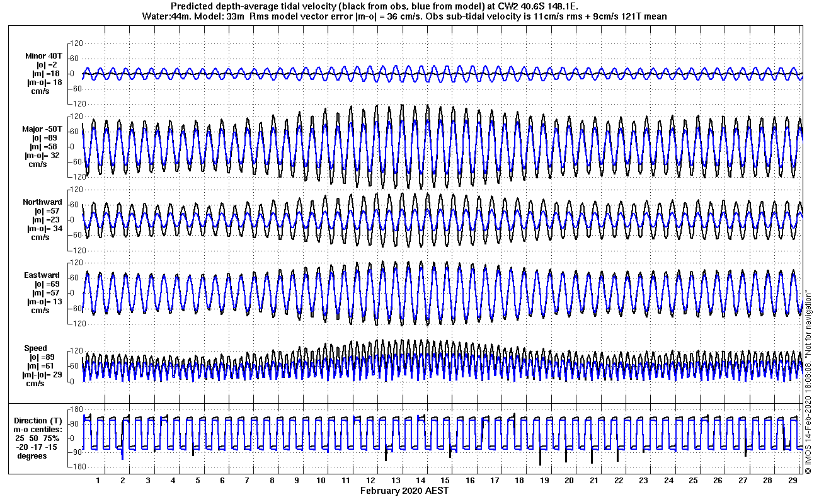Click '|m-o|= 34' in the Northward panel

click(x=43, y=229)
